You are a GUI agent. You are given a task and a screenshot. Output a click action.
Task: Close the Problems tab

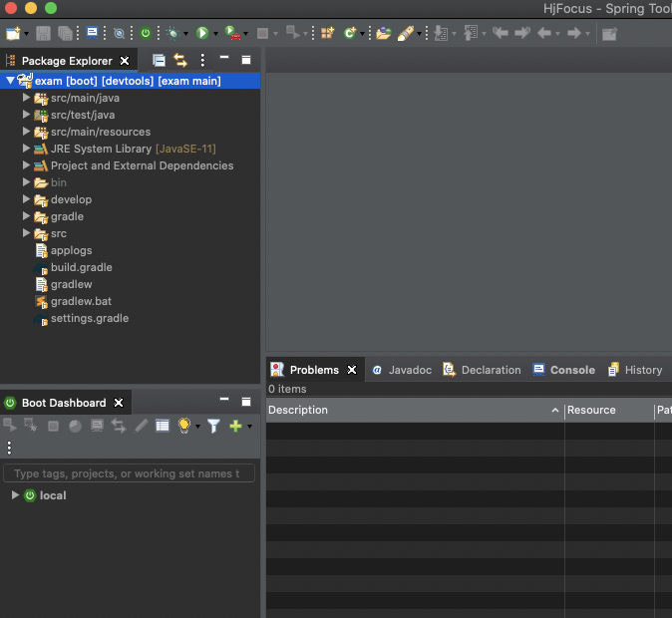[x=352, y=370]
